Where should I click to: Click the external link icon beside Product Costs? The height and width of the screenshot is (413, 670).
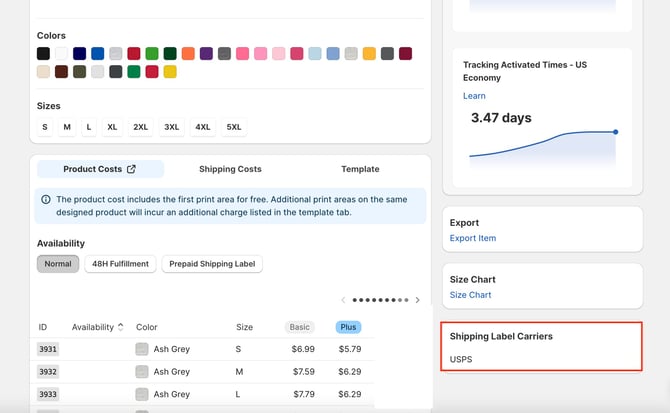(x=131, y=170)
